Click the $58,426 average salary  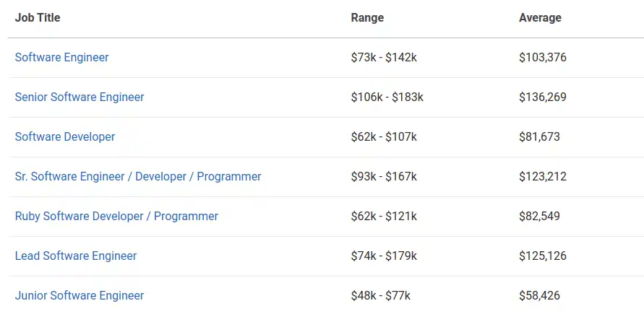539,295
